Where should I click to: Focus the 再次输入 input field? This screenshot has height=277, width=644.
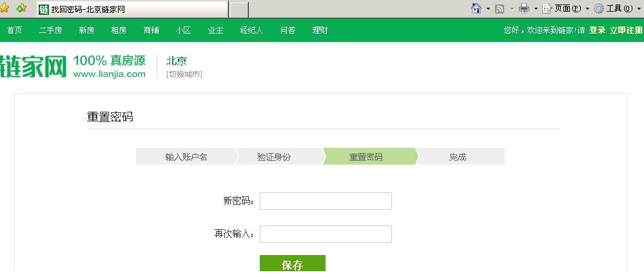pos(326,234)
